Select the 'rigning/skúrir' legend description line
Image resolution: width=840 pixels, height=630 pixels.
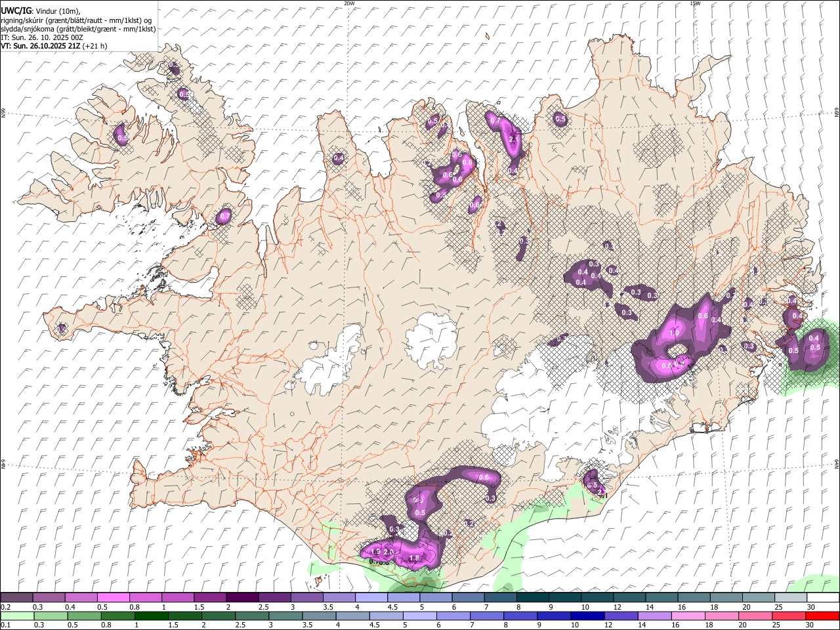coord(76,20)
